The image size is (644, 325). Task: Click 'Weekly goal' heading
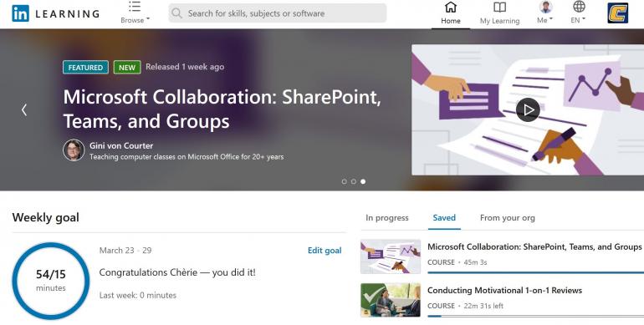click(46, 217)
